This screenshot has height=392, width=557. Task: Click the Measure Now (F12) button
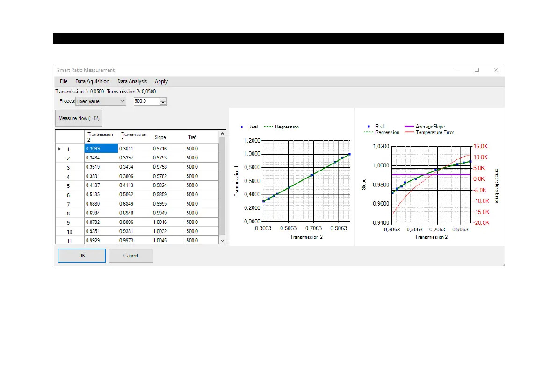79,118
